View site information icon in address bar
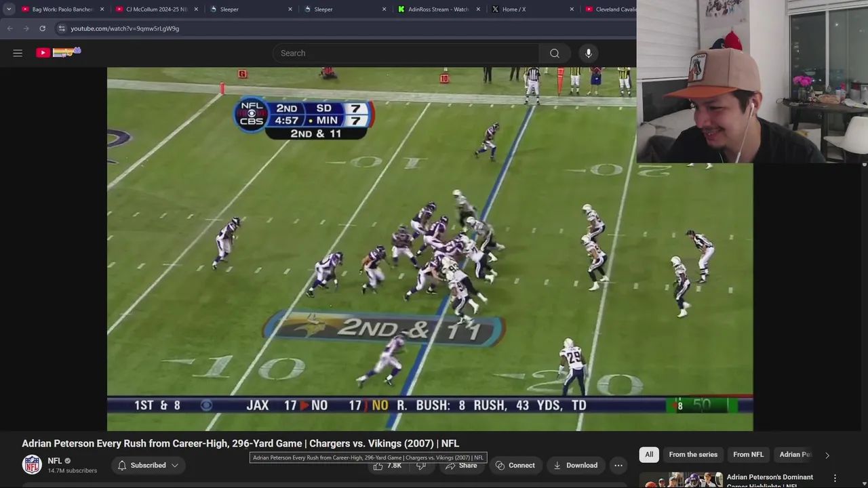 pos(61,28)
